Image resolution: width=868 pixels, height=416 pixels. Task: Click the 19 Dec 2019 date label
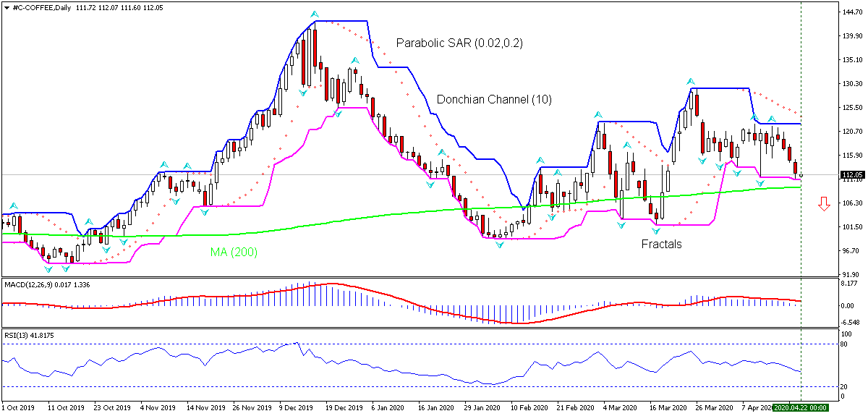click(342, 408)
